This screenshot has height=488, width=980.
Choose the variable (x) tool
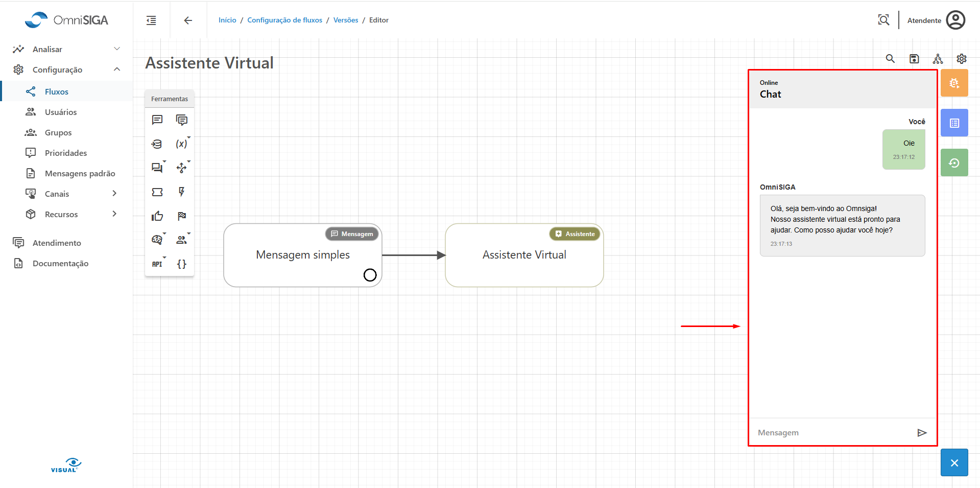(x=182, y=144)
